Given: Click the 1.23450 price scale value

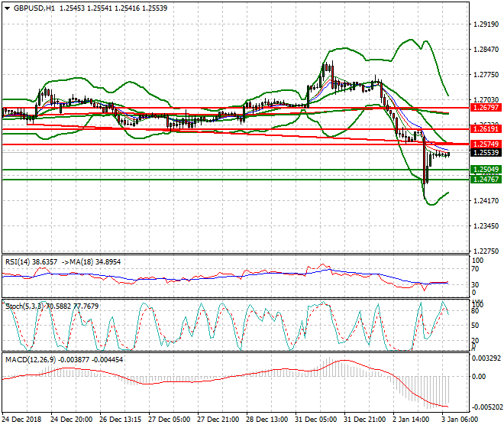Looking at the screenshot, I should click(486, 226).
